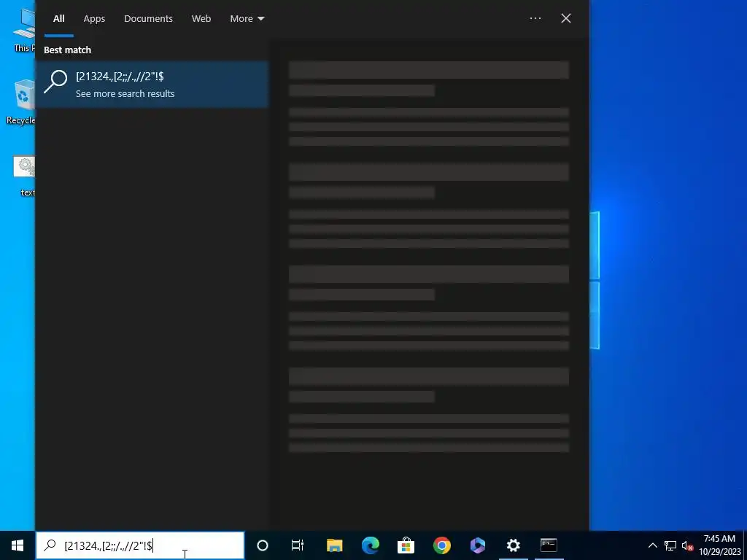Screen dimensions: 747x560
Task: Click the magnifier icon in search box
Action: [x=50, y=545]
